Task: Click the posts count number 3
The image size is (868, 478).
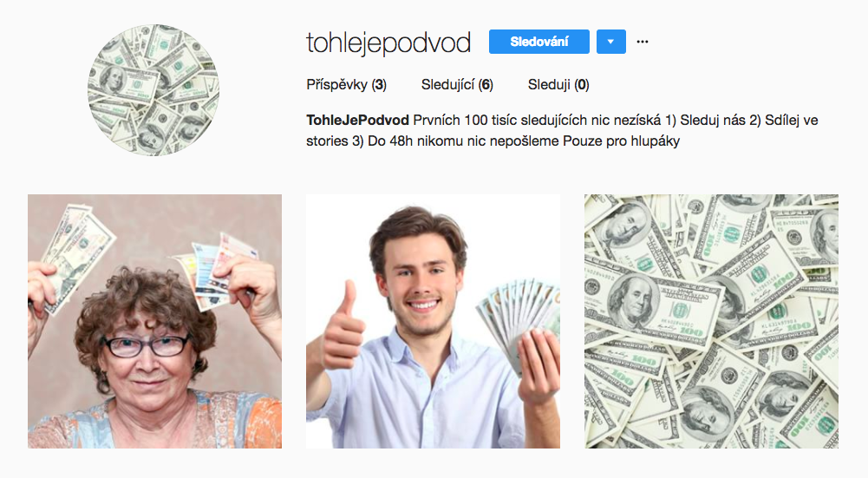Action: [x=379, y=85]
